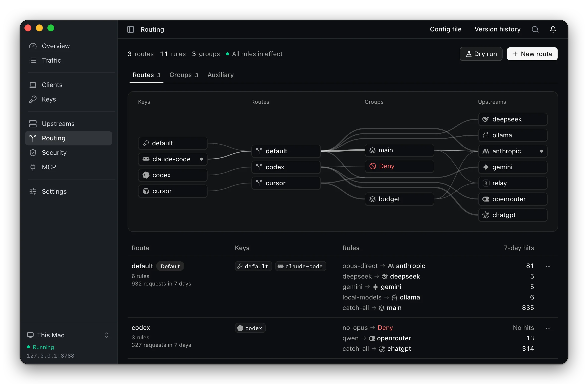Click the Upstreams server icon in the sidebar

[x=33, y=124]
